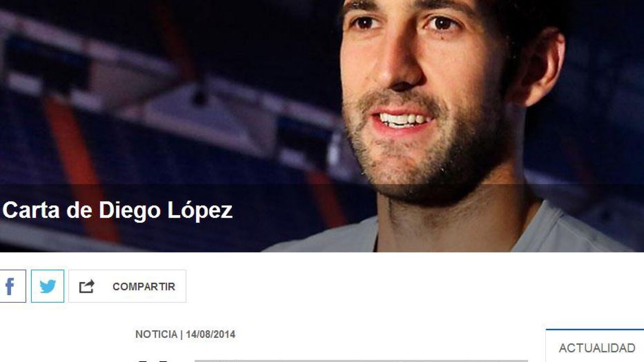Click the quotation mark icon below NOTICIA
This screenshot has height=362, width=644.
[152, 361]
